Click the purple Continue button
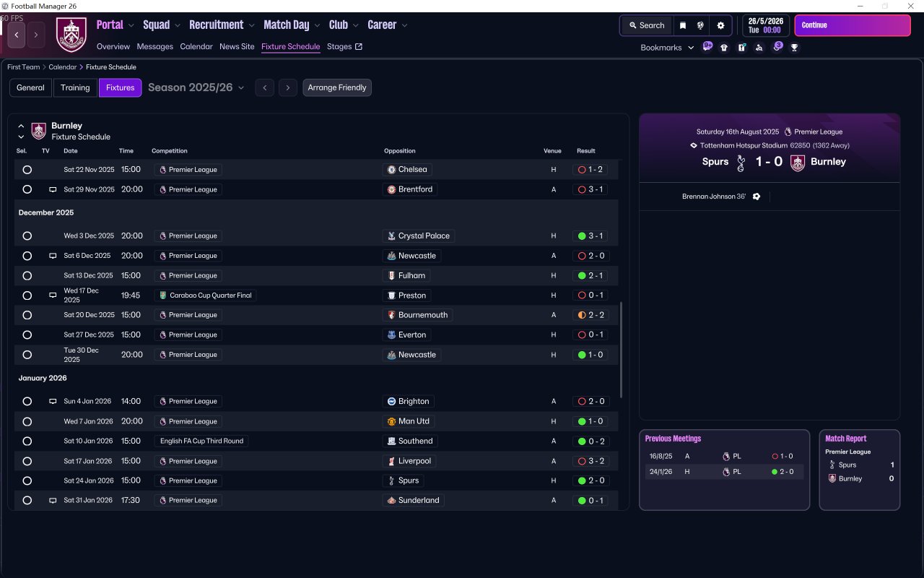 (853, 25)
